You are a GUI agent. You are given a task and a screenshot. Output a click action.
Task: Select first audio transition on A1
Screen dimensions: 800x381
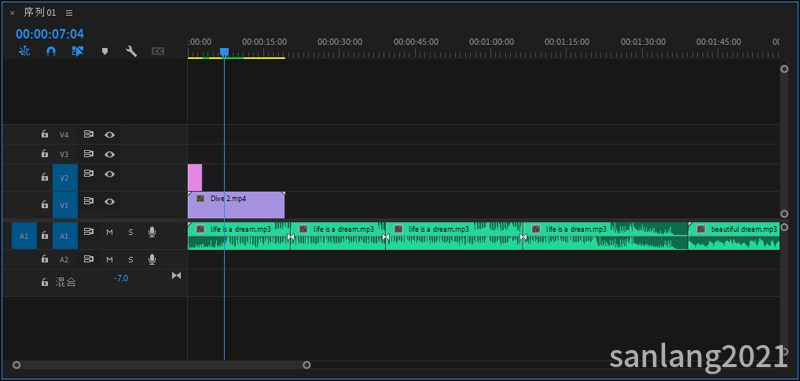291,237
